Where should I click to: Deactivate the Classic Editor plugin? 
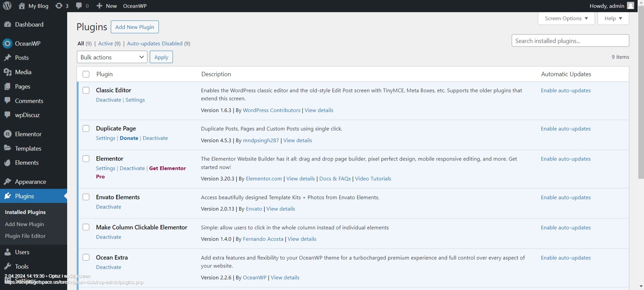coord(108,100)
